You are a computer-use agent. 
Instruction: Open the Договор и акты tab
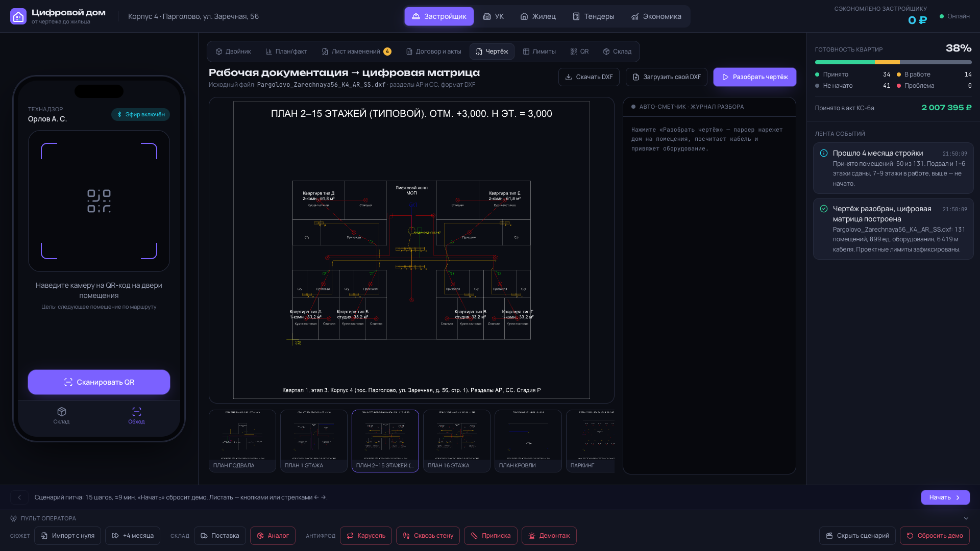click(x=433, y=52)
